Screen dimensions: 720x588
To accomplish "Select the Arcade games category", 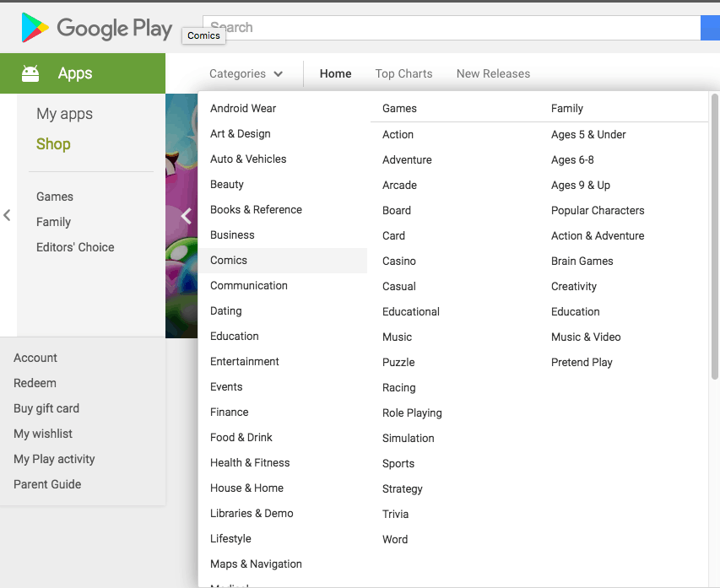I will (399, 185).
